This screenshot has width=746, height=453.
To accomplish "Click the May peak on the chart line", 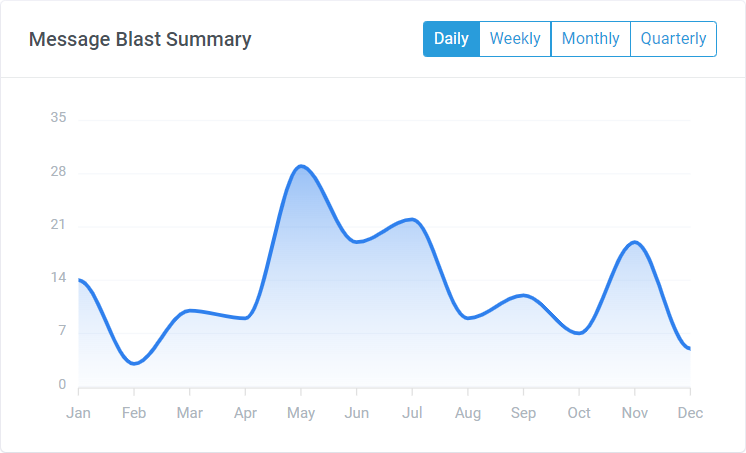I will coord(301,166).
